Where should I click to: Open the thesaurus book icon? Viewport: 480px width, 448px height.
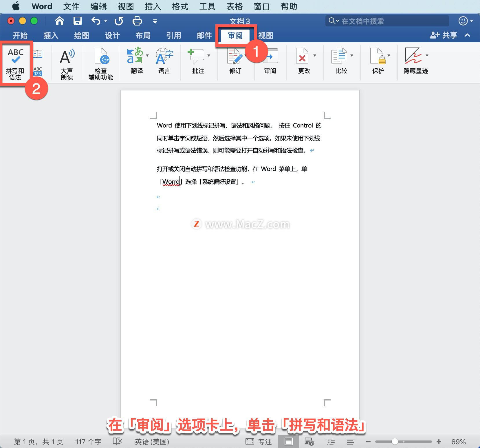point(38,54)
